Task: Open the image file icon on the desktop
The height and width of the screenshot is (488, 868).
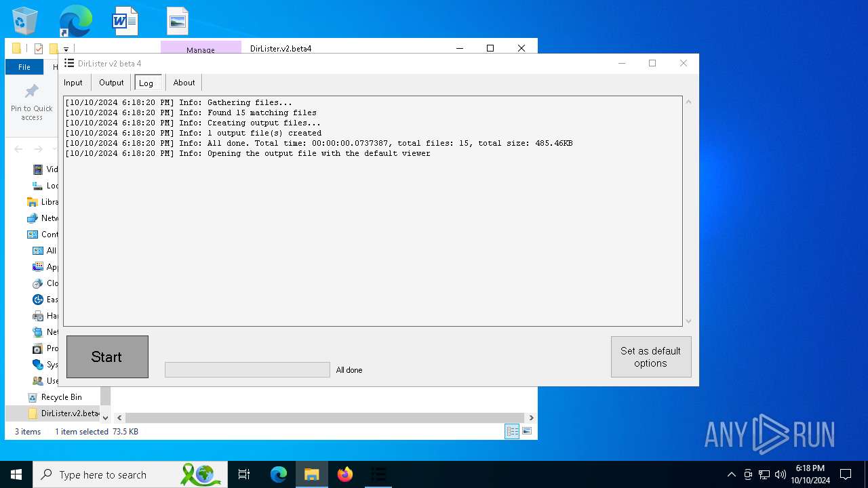Action: coord(177,21)
